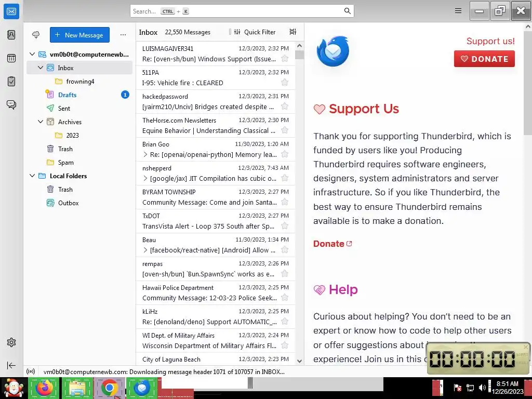Collapse the Archives folder

click(x=41, y=122)
